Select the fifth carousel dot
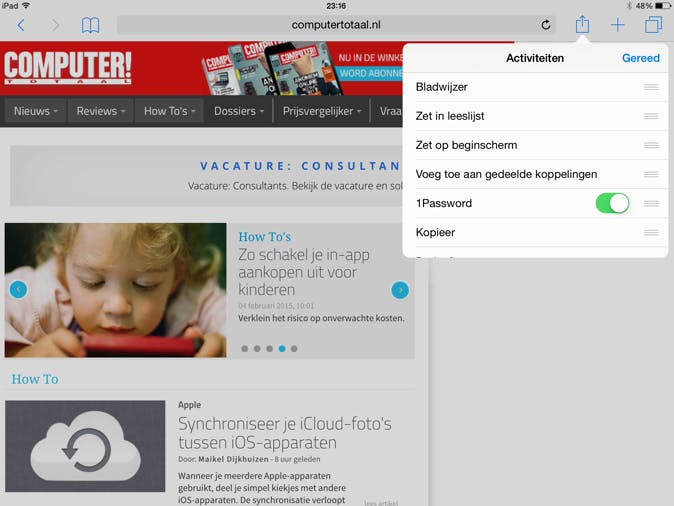This screenshot has width=674, height=506. coord(294,349)
